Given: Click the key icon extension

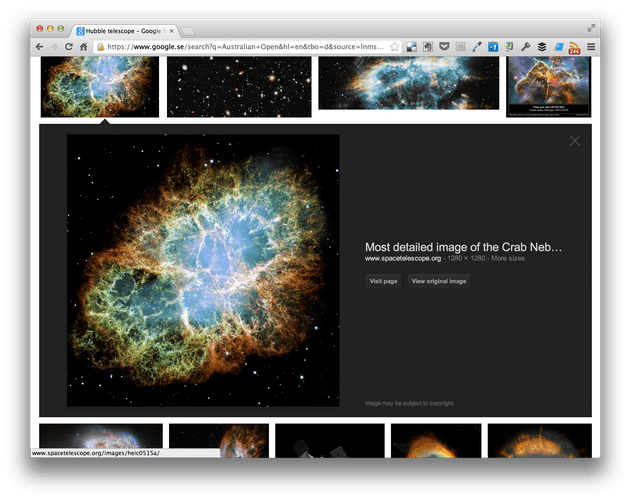Looking at the screenshot, I should pos(525,47).
